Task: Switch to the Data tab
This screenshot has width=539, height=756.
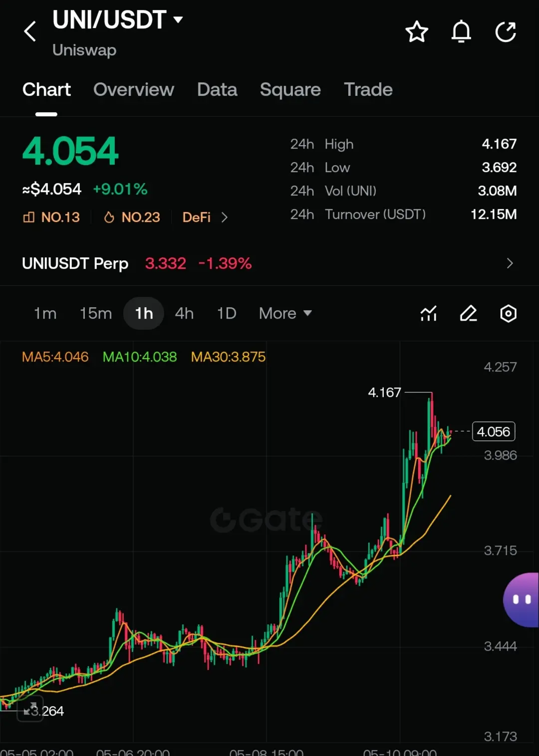Action: 217,90
